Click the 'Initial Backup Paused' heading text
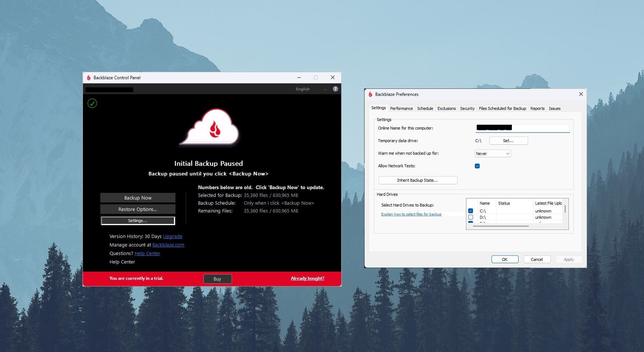The image size is (644, 352). coord(208,164)
